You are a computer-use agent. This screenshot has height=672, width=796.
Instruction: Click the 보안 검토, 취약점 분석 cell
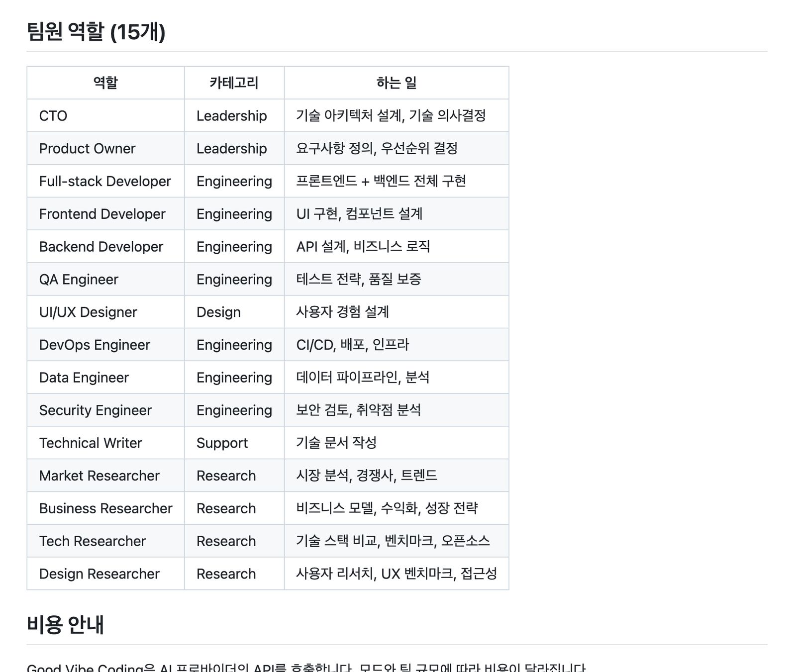[x=397, y=410]
